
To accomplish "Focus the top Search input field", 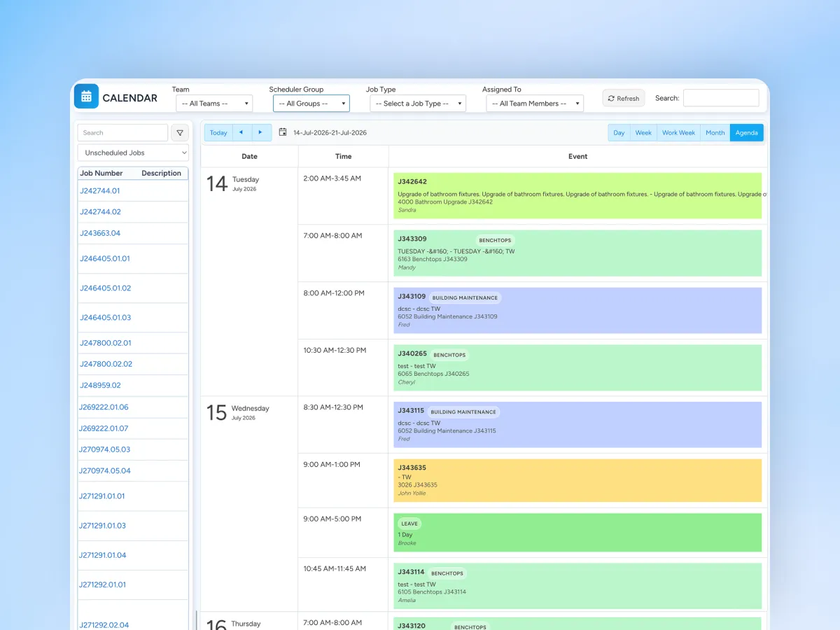I will (x=721, y=98).
